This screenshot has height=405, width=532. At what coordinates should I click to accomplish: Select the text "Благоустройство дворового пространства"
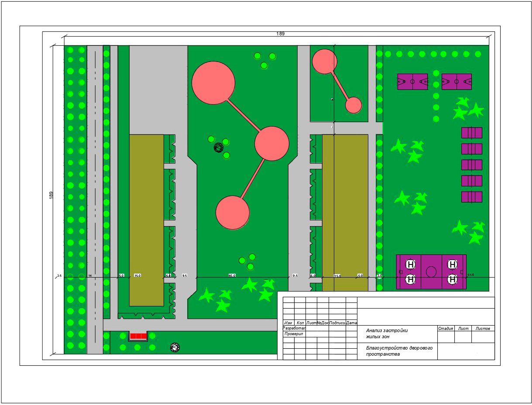tap(399, 351)
